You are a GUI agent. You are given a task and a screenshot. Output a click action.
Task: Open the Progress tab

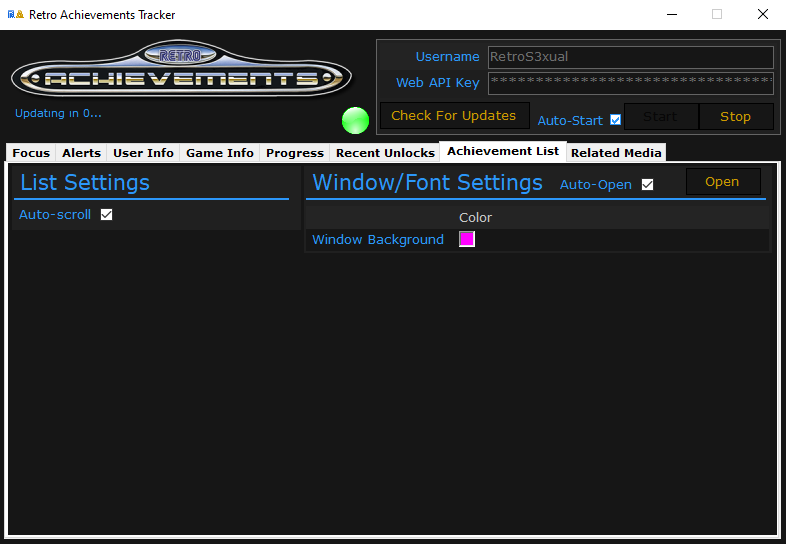coord(295,153)
